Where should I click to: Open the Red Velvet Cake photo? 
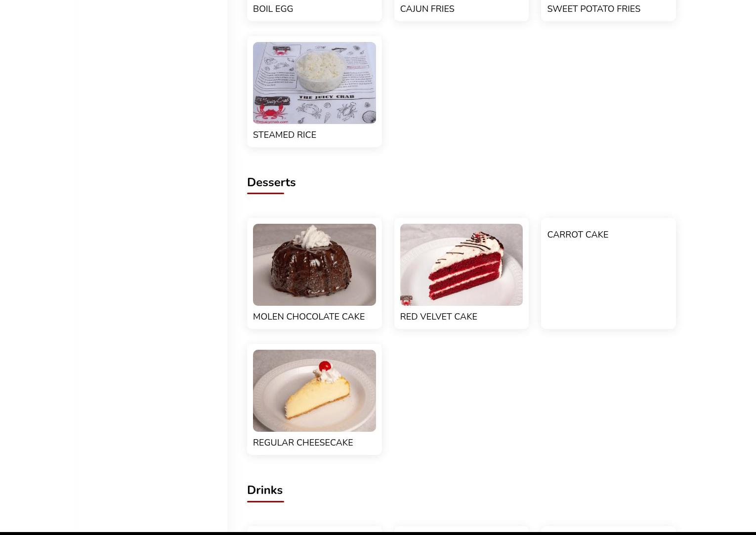click(x=461, y=264)
